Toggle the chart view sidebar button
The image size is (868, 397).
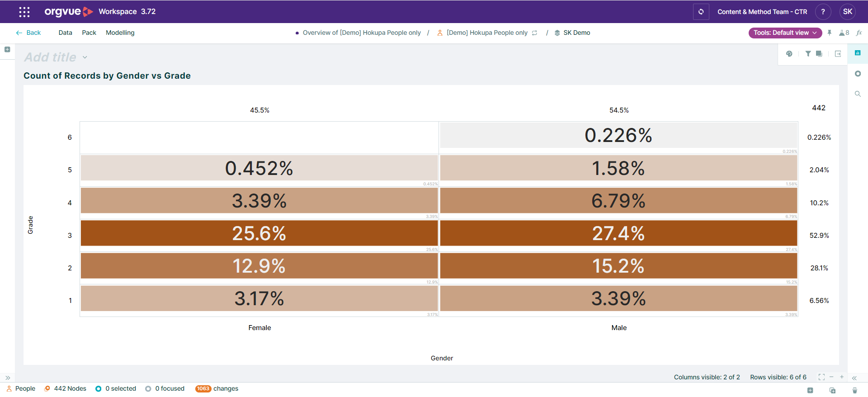pyautogui.click(x=858, y=53)
